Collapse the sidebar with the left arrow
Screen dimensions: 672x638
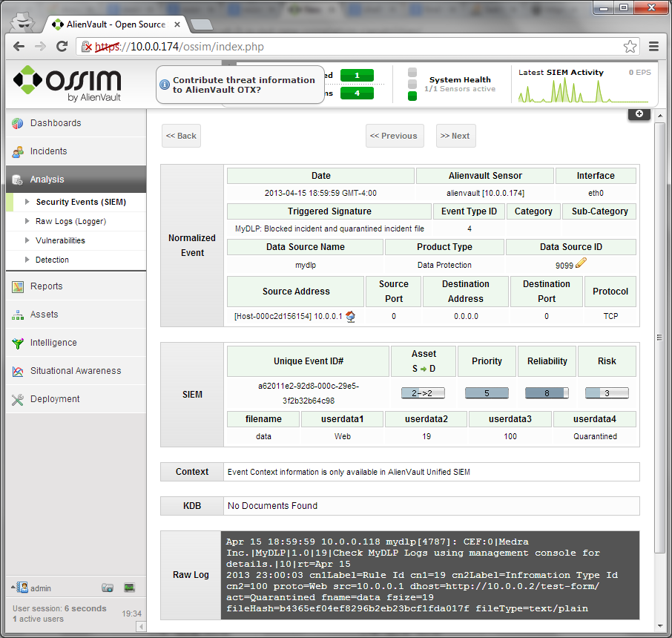click(141, 627)
